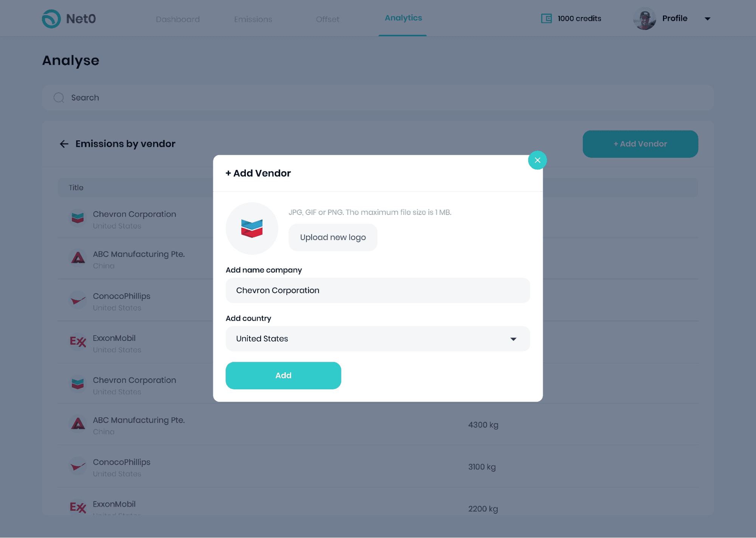756x538 pixels.
Task: Click the Profile label
Action: pos(675,18)
